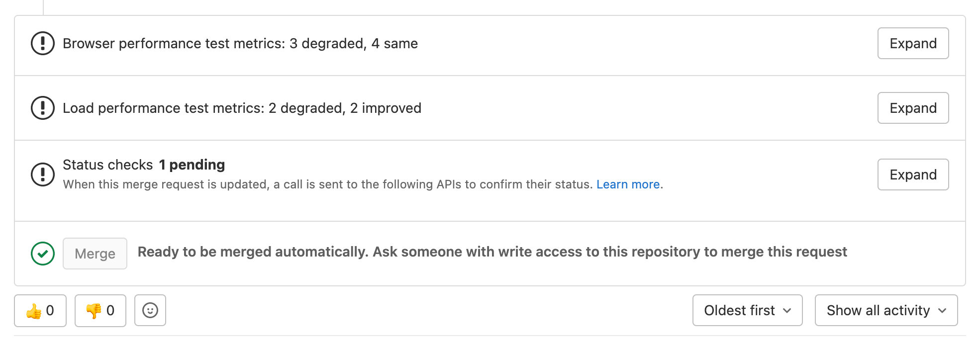Click Status checks warning icon
This screenshot has width=980, height=349.
click(43, 174)
